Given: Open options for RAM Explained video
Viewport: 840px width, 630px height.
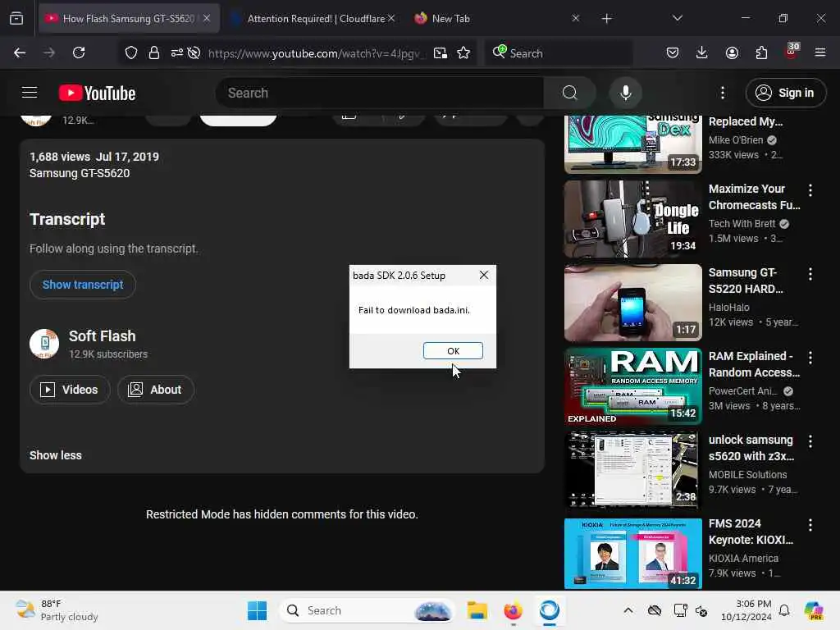Looking at the screenshot, I should pyautogui.click(x=810, y=358).
